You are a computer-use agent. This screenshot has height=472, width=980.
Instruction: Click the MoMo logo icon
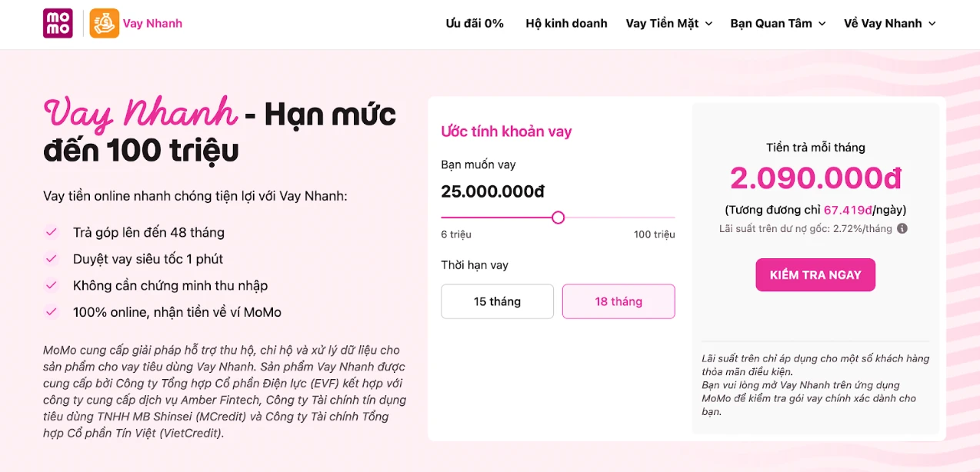58,23
